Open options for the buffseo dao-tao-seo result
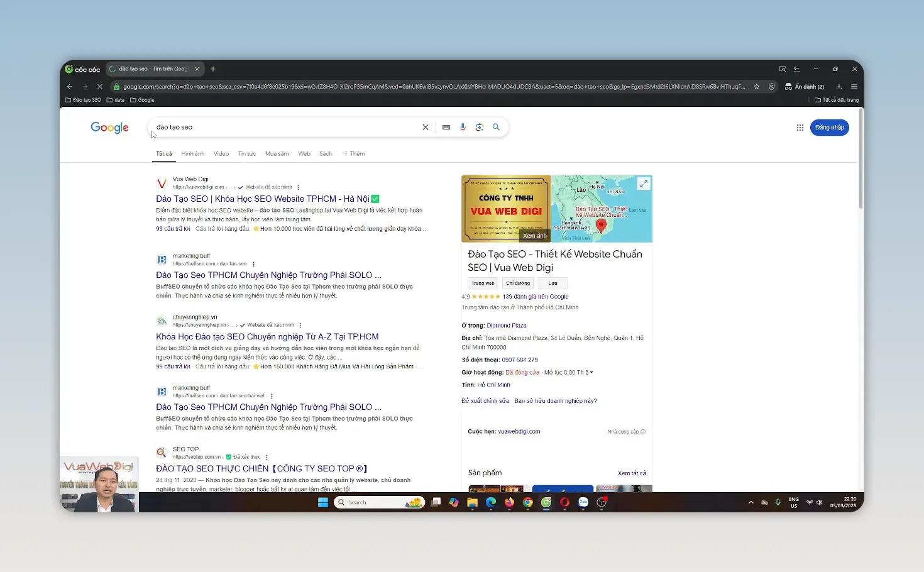Screen dimensions: 924x572 (253, 264)
